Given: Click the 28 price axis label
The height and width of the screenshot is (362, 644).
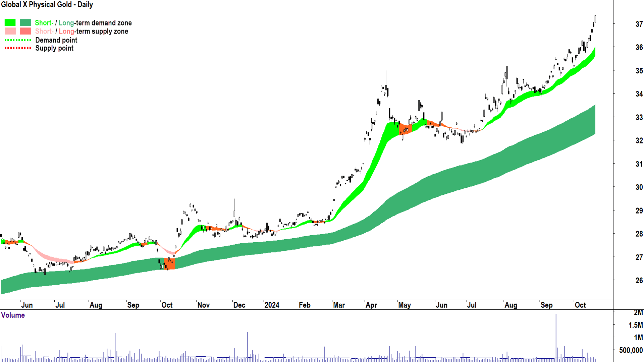Looking at the screenshot, I should point(639,234).
